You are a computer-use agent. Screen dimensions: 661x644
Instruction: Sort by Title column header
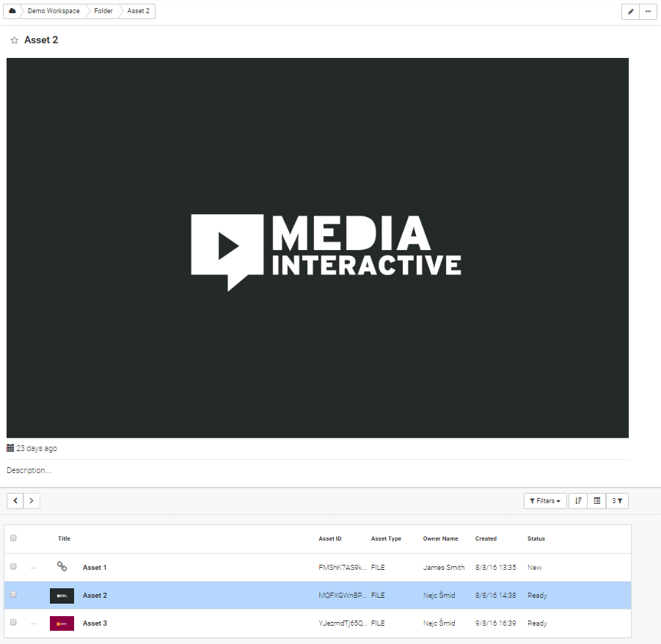coord(64,538)
